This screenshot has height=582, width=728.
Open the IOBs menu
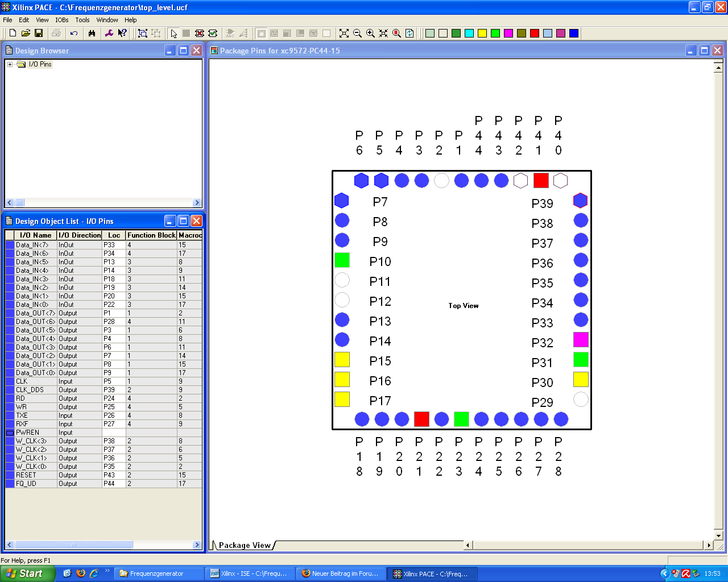coord(62,20)
